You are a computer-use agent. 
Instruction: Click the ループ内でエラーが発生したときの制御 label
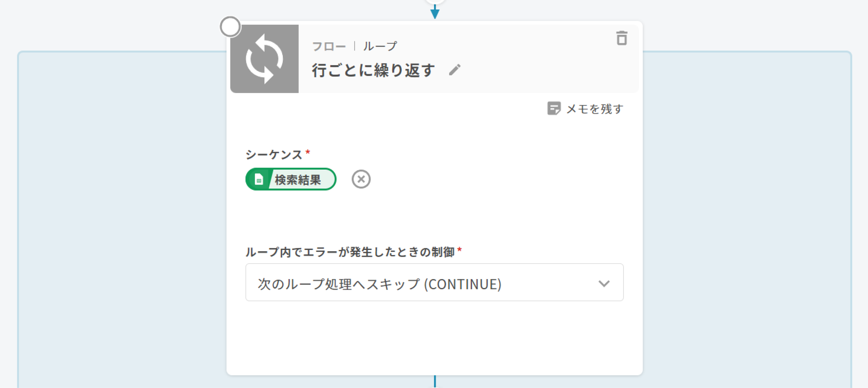click(x=350, y=252)
